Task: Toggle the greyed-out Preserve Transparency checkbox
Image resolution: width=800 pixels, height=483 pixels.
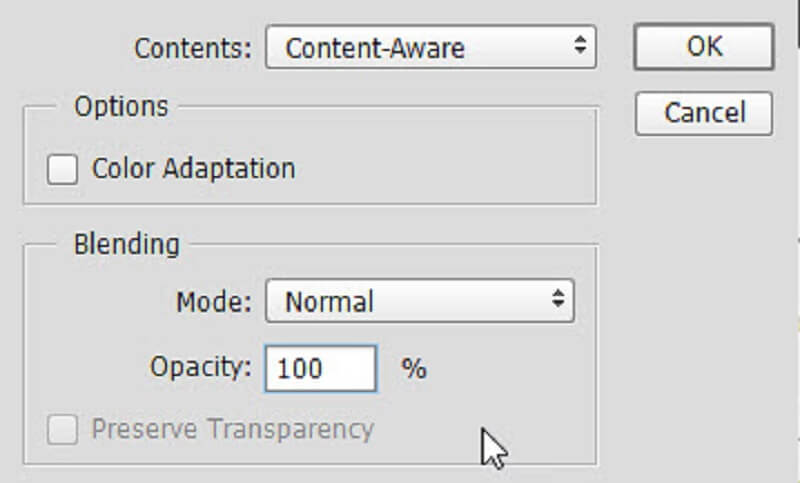Action: click(x=62, y=430)
